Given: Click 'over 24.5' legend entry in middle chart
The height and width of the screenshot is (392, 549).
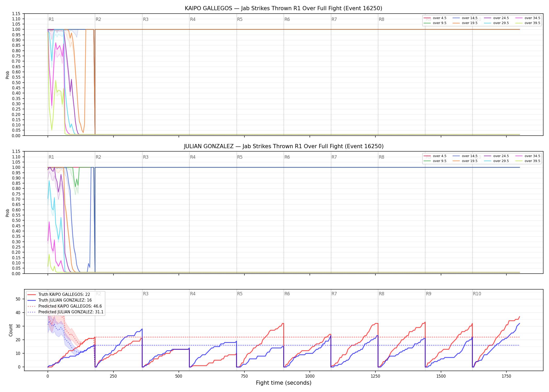Looking at the screenshot, I should (x=496, y=156).
